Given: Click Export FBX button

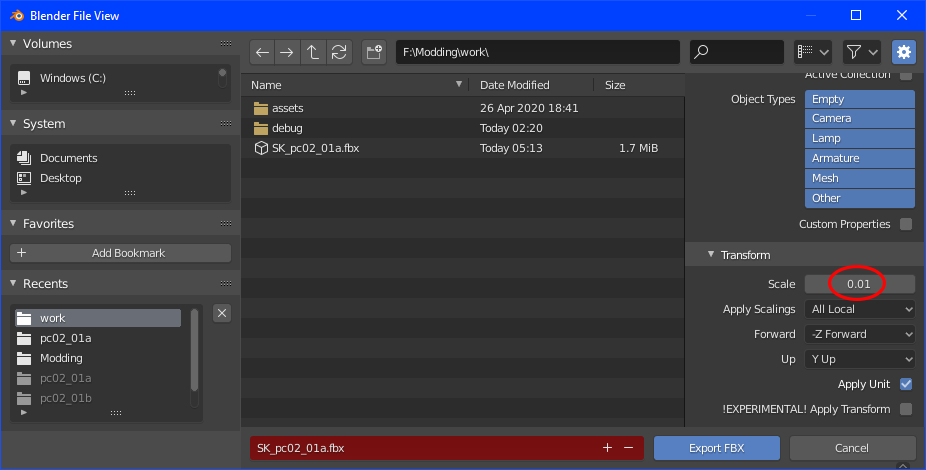Looking at the screenshot, I should (x=716, y=448).
